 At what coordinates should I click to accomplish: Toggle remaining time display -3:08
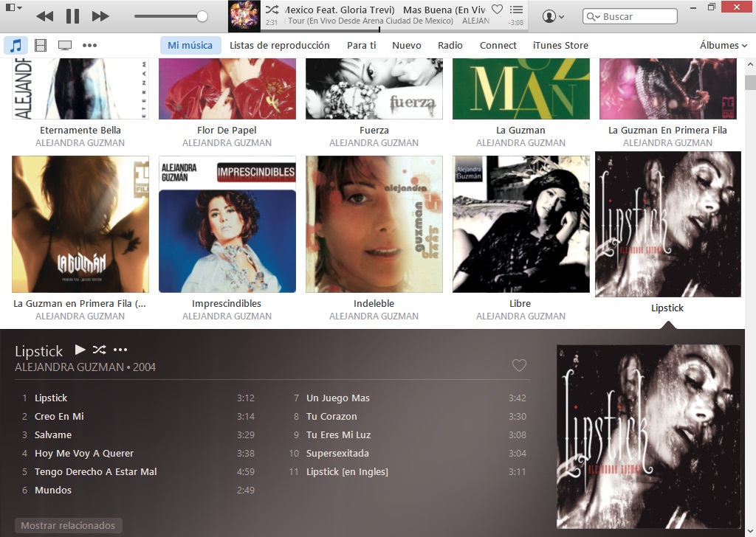pos(516,23)
